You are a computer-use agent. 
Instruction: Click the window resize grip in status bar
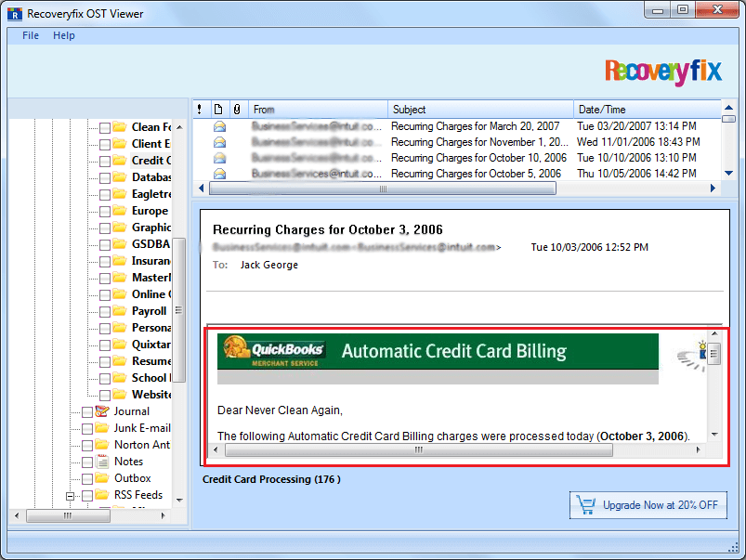point(733,548)
